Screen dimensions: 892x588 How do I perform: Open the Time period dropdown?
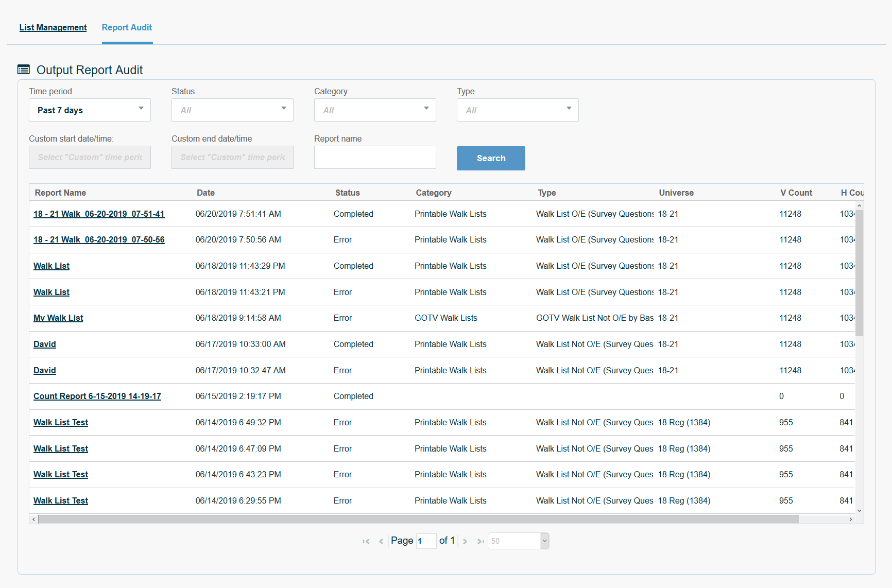pyautogui.click(x=89, y=110)
